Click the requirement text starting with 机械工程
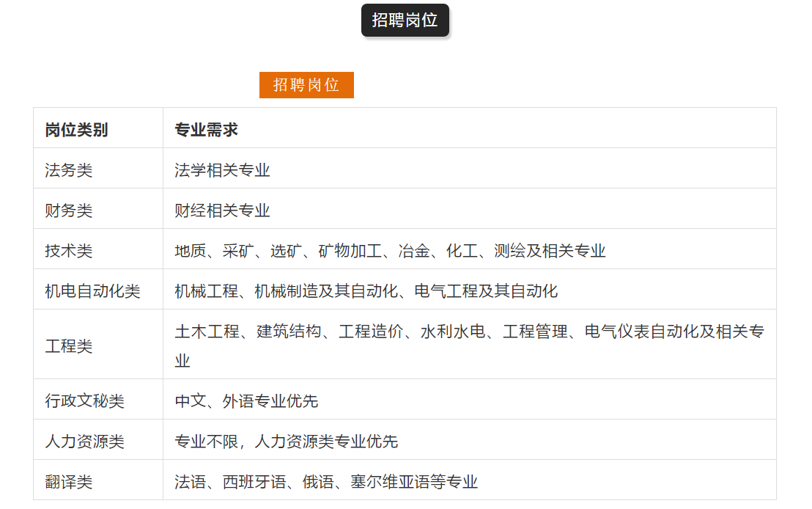 click(366, 291)
